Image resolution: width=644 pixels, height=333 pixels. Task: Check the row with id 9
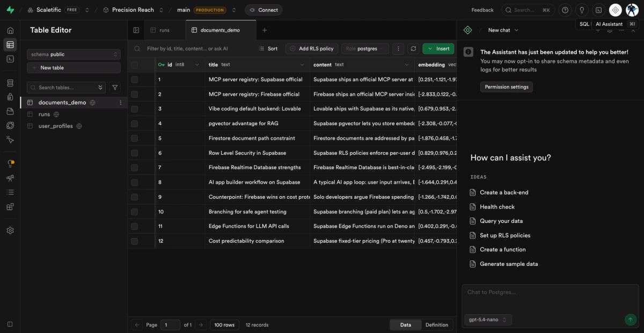point(134,197)
